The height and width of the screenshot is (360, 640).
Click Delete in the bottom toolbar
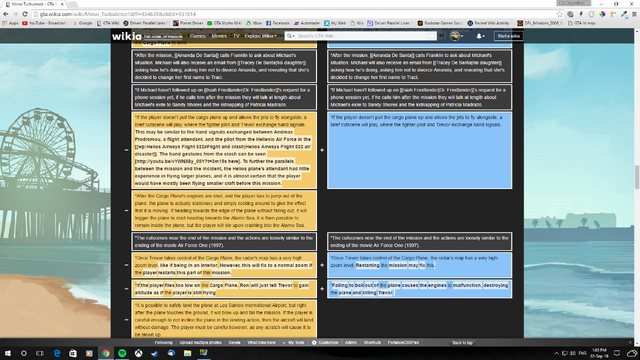click(234, 343)
